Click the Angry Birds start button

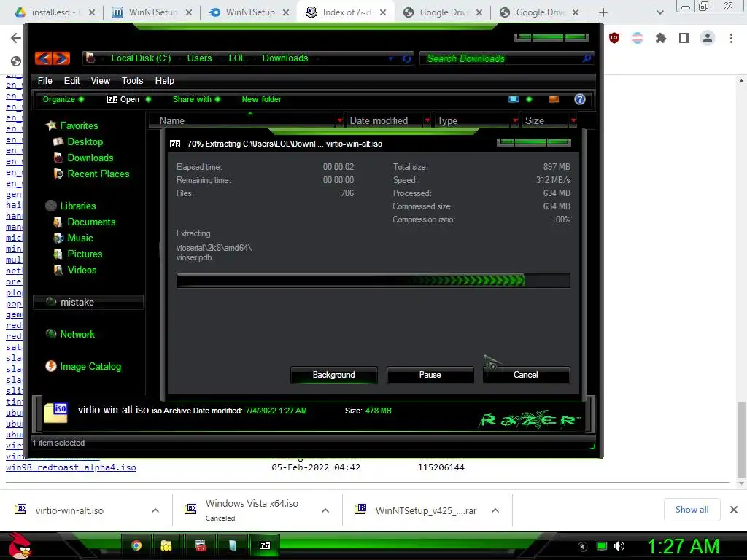[20, 545]
